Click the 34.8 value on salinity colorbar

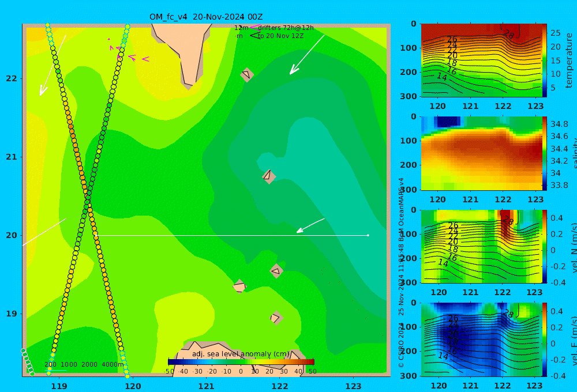[x=559, y=124]
